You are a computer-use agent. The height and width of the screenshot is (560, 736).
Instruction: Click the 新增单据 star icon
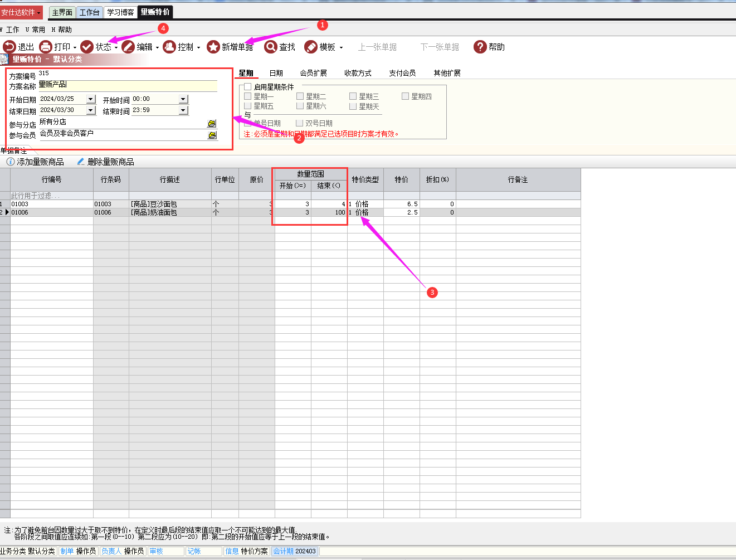point(213,47)
